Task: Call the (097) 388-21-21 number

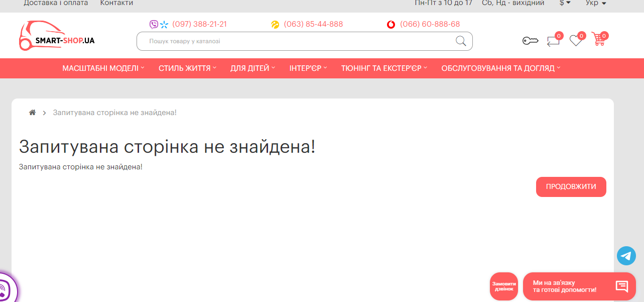Action: coord(199,24)
